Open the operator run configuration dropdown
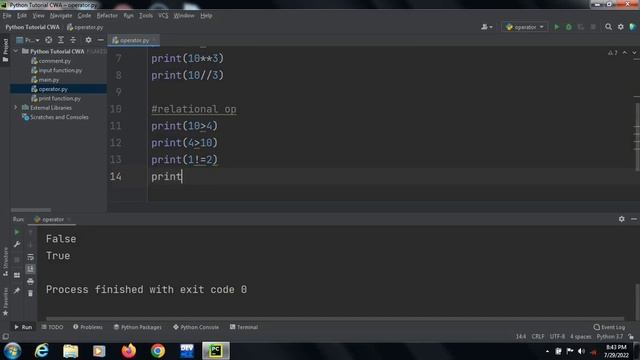This screenshot has height=360, width=640. pyautogui.click(x=525, y=27)
